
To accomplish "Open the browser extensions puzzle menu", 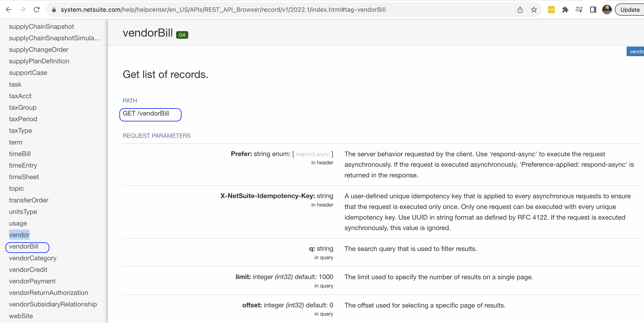I will point(566,10).
